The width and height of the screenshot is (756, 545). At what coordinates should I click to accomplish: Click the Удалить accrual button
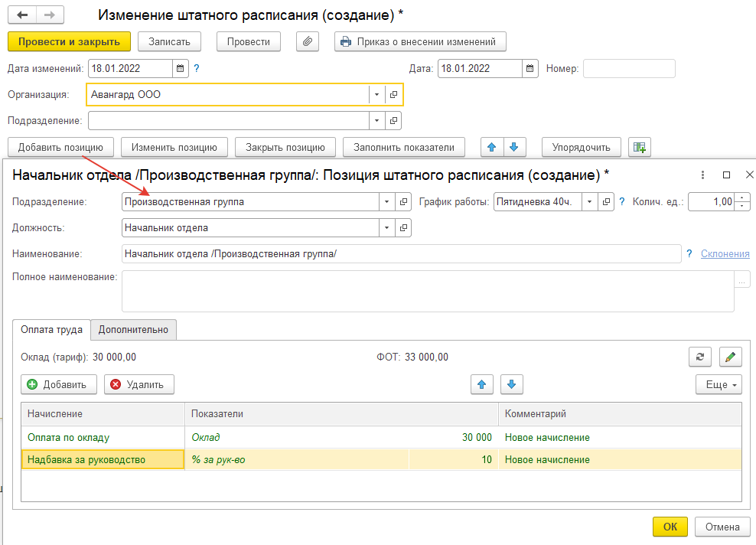coord(139,384)
